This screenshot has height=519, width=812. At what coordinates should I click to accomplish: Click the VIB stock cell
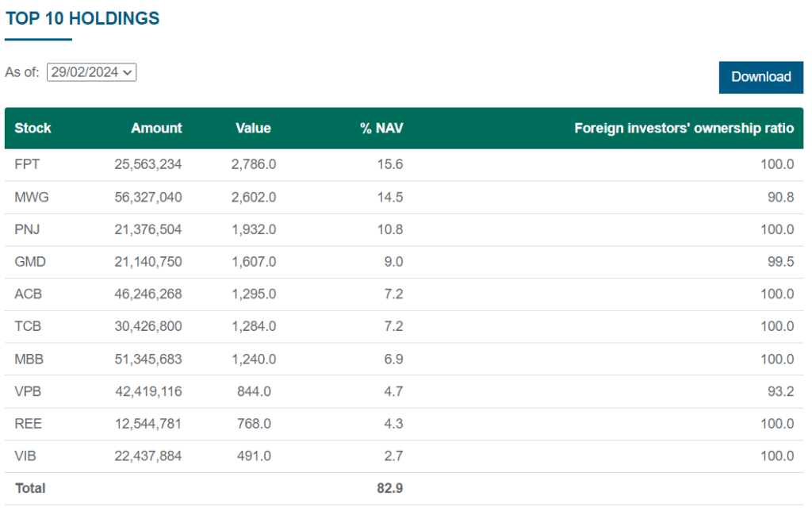point(25,456)
